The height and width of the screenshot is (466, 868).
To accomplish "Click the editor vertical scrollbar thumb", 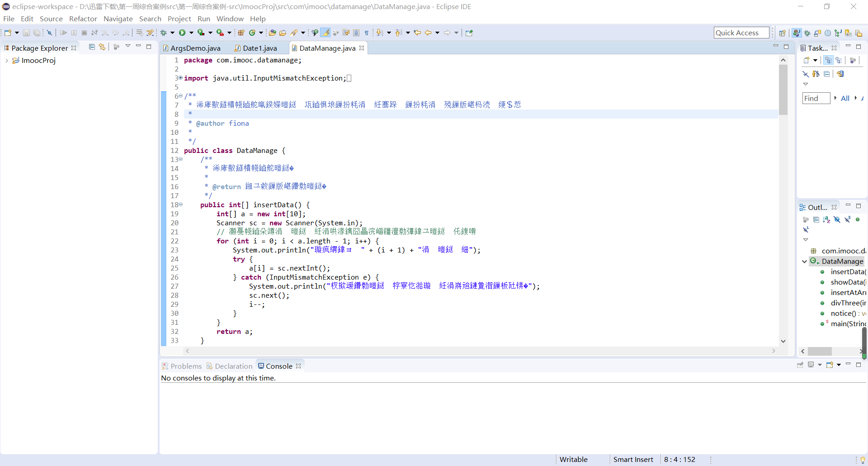I will [x=783, y=90].
